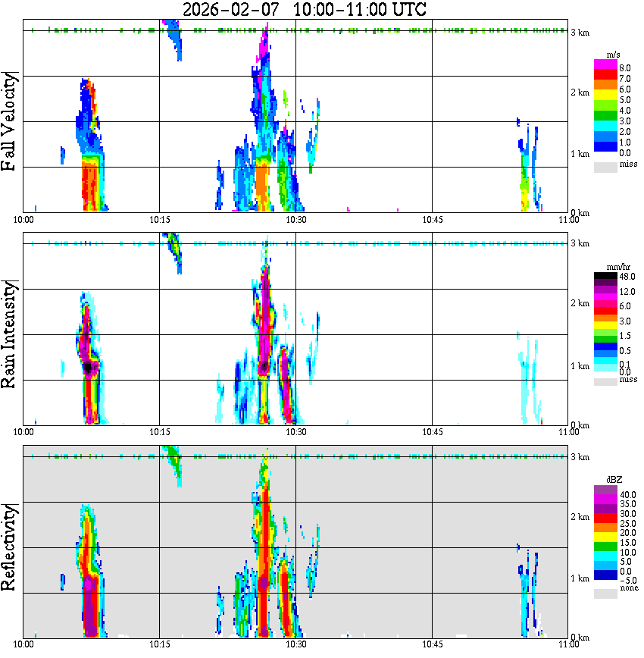This screenshot has height=658, width=644.
Task: Click the grey 'miss' swatch in the m/s legend
Action: pos(605,168)
